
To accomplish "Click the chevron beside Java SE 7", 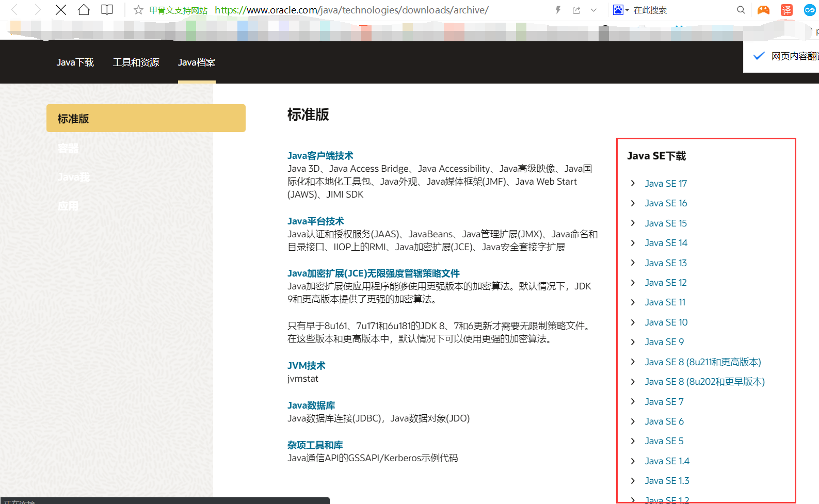I will 633,401.
